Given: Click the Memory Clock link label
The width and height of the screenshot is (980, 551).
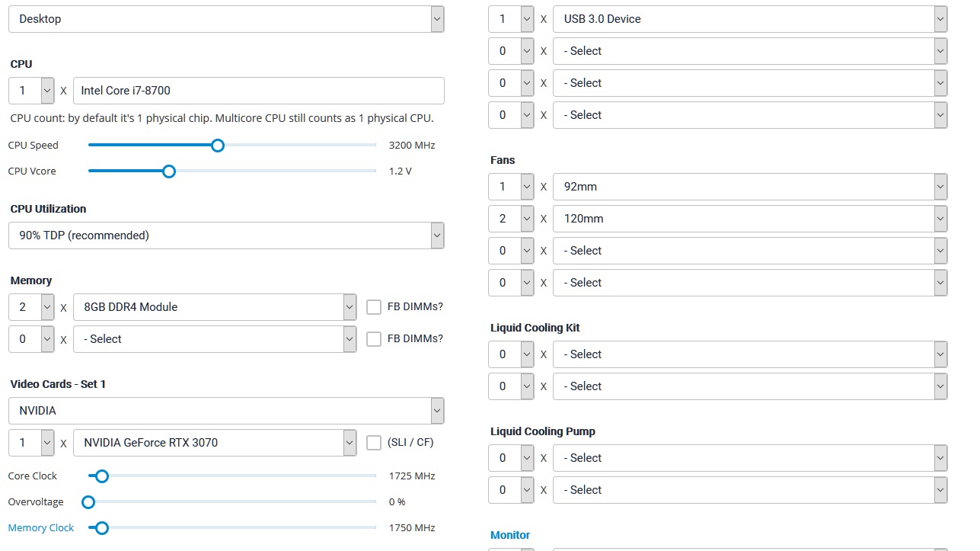Looking at the screenshot, I should click(x=41, y=527).
